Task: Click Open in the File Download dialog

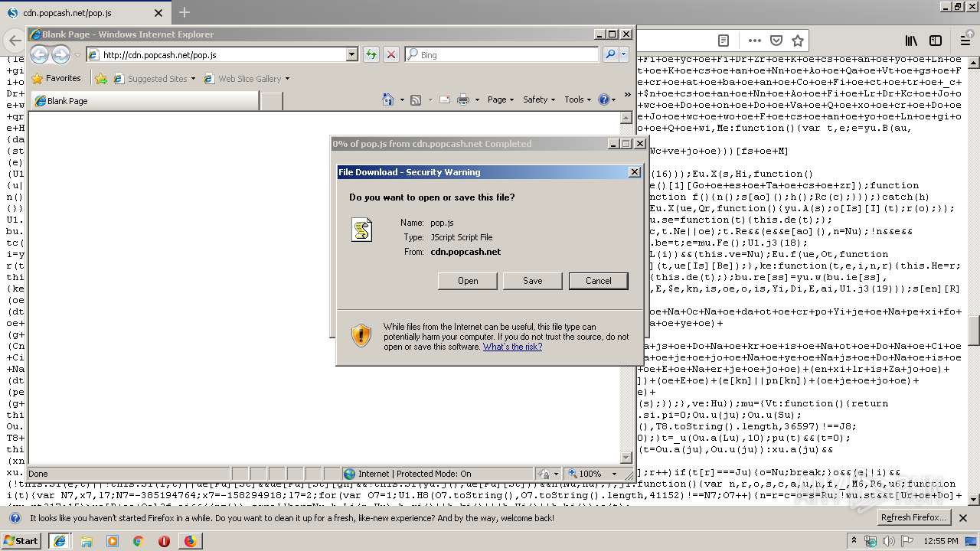Action: tap(468, 281)
